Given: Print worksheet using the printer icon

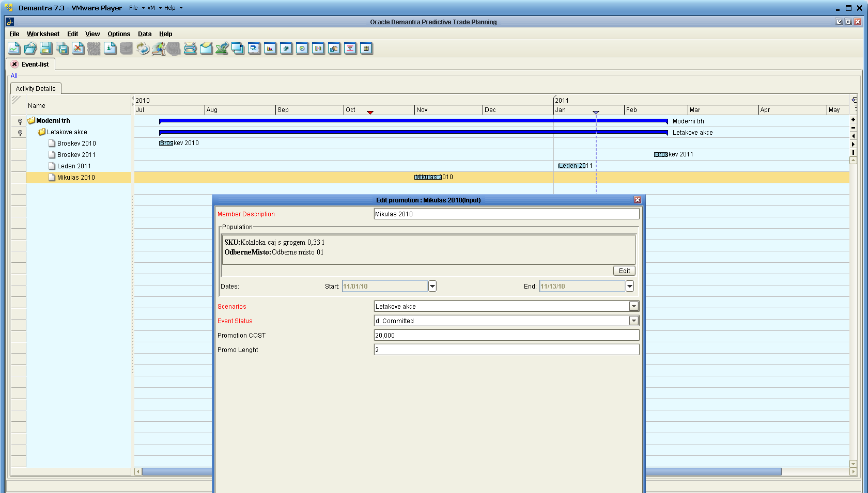Looking at the screenshot, I should 190,49.
